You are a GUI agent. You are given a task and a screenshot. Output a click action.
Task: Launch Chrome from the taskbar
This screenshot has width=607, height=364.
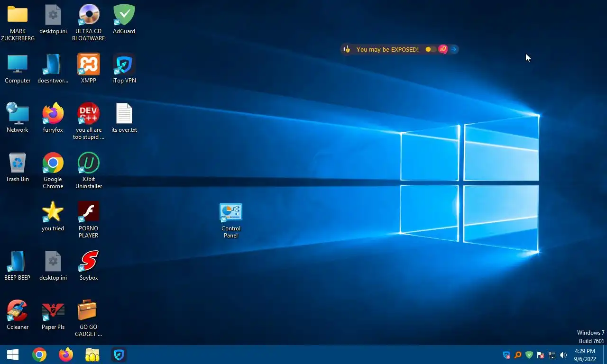[x=39, y=355]
